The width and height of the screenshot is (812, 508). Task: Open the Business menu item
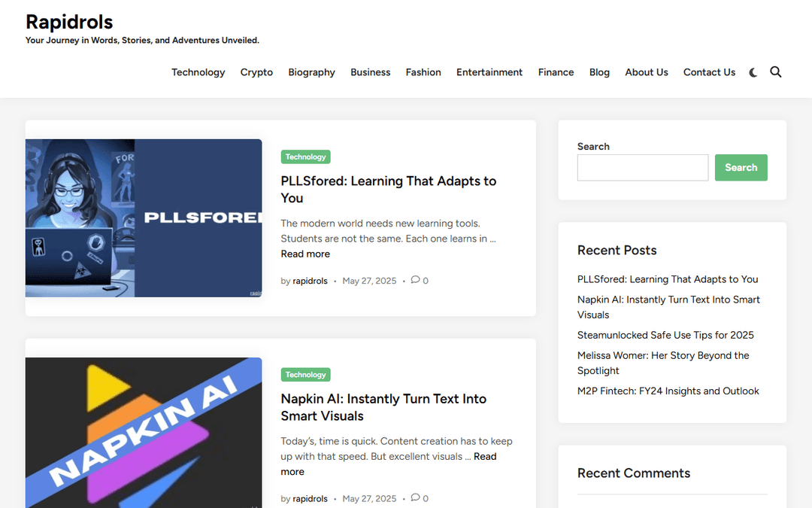click(x=370, y=72)
